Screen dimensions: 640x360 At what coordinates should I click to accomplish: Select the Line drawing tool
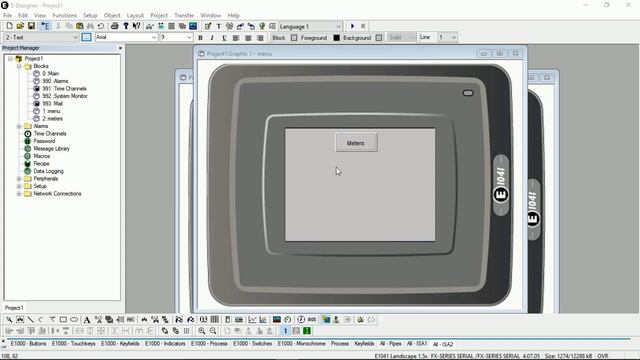pos(31,320)
